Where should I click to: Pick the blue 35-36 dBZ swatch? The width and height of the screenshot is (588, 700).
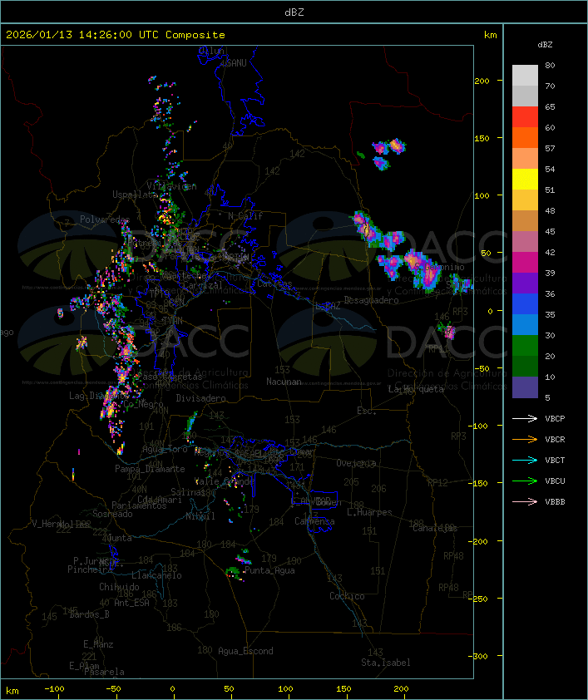click(525, 303)
